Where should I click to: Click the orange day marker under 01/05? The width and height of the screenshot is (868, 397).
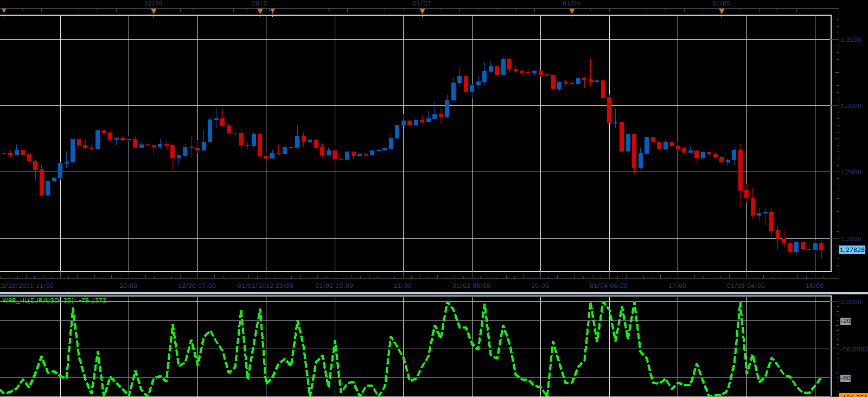pyautogui.click(x=722, y=11)
